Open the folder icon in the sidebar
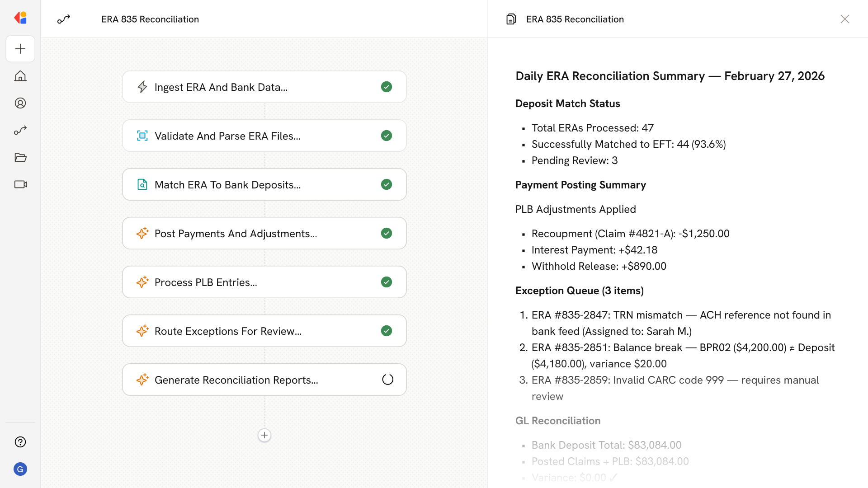The height and width of the screenshot is (488, 868). coord(20,157)
